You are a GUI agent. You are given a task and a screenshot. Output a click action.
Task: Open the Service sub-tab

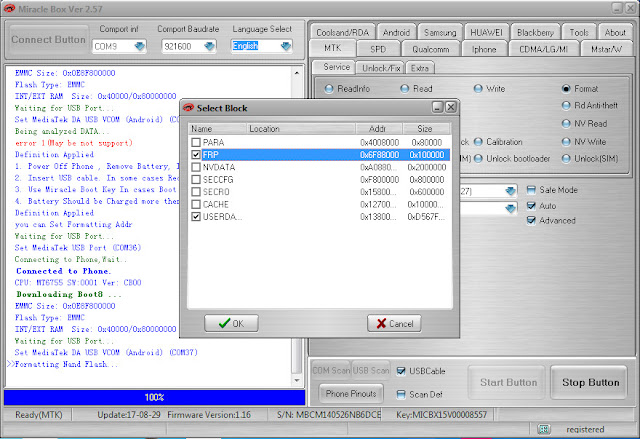[336, 67]
